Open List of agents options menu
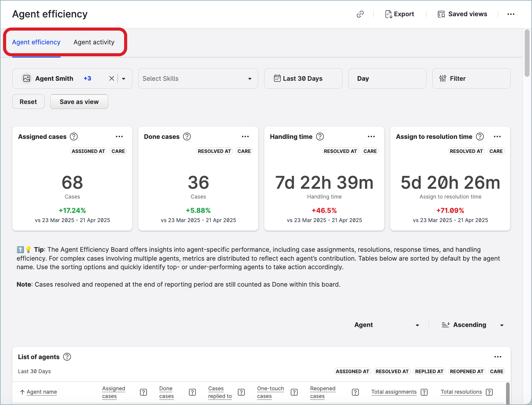This screenshot has width=532, height=405. [x=498, y=357]
